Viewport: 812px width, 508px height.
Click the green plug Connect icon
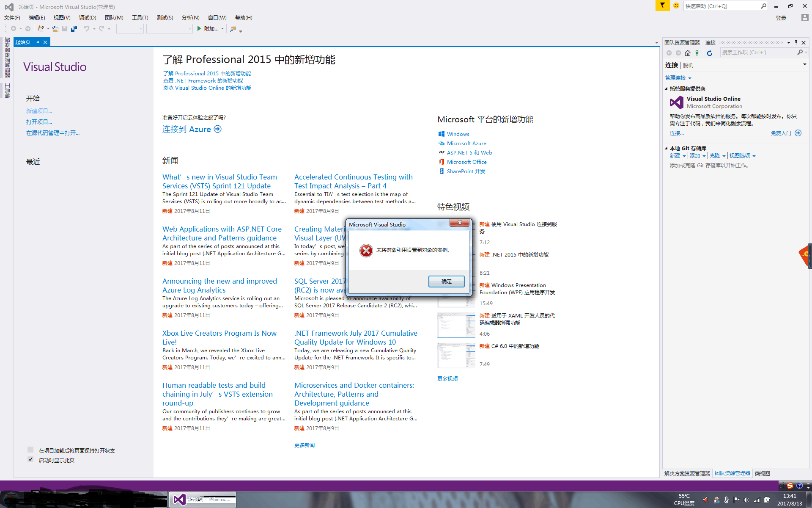point(697,53)
